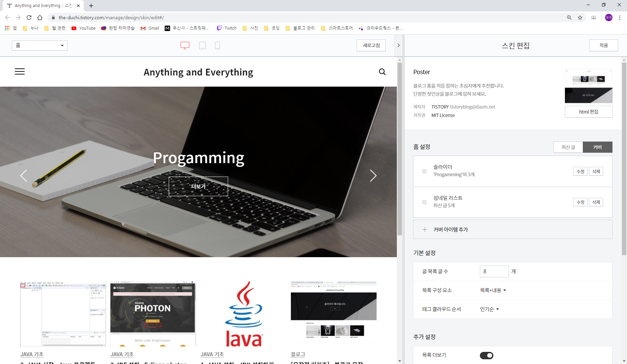Open browser home page
Viewport: 627px width, 364px height.
pyautogui.click(x=40, y=18)
